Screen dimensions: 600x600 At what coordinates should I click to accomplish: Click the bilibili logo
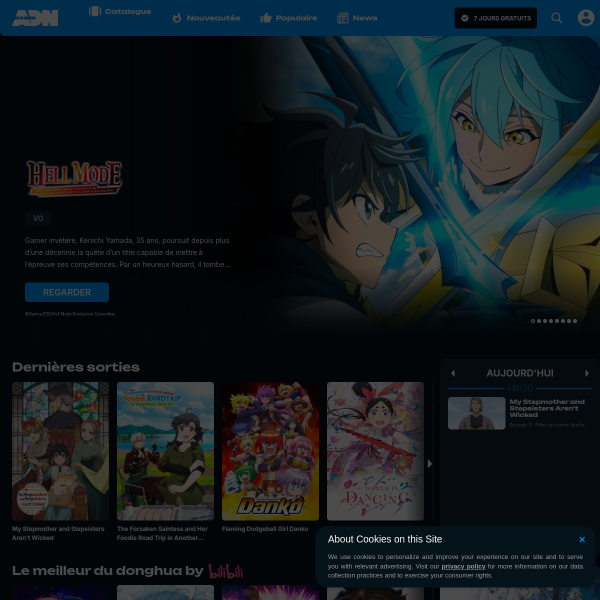tap(226, 571)
